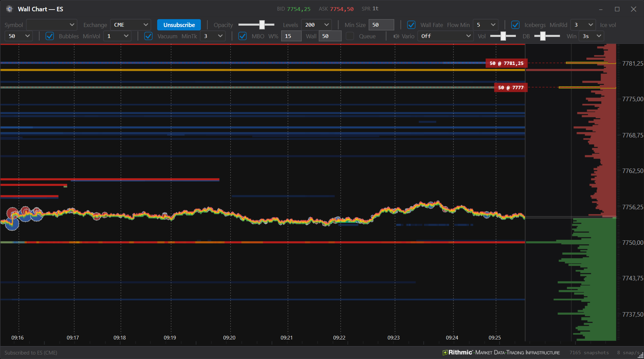644x359 pixels.
Task: Maximize the Wall Chart window
Action: click(x=617, y=9)
